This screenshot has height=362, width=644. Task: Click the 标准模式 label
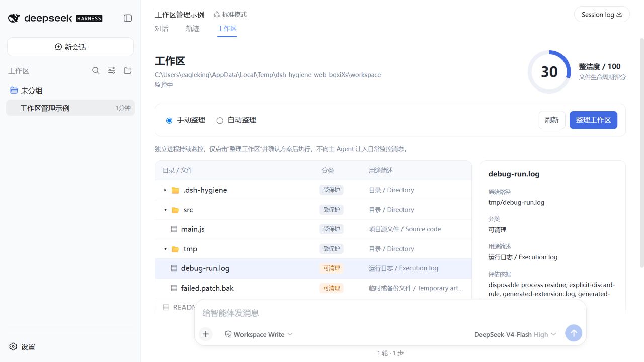pyautogui.click(x=234, y=15)
